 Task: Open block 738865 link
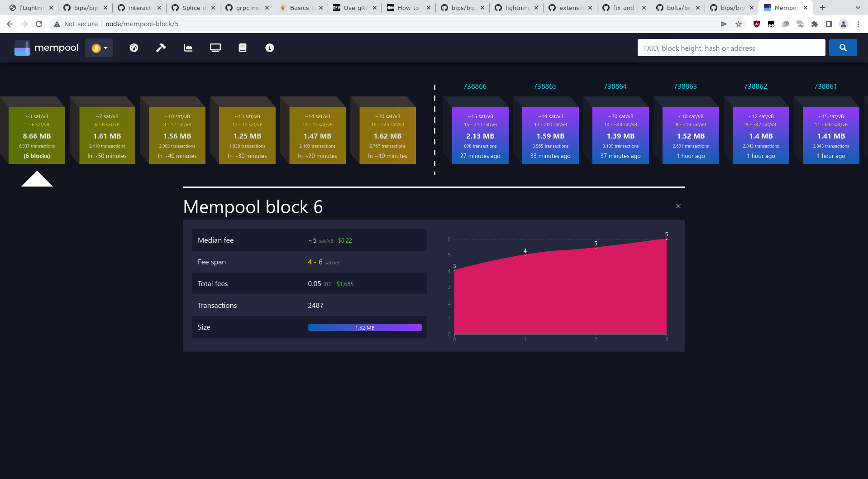[x=545, y=86]
